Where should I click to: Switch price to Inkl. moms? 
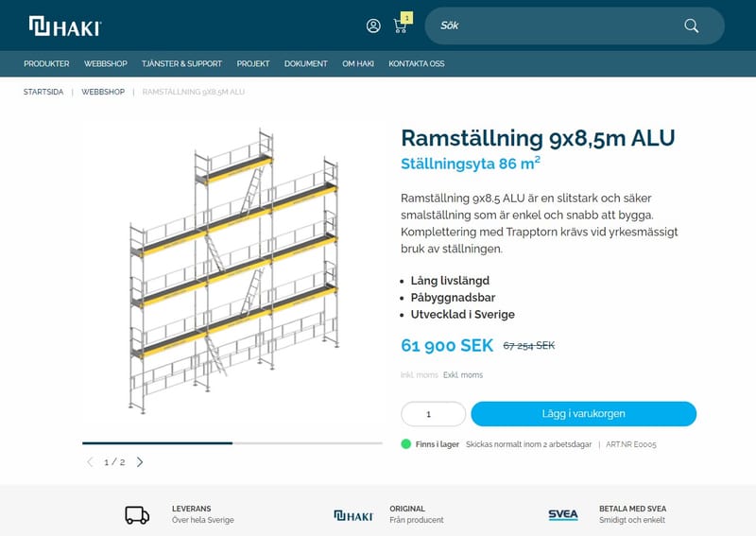click(420, 375)
